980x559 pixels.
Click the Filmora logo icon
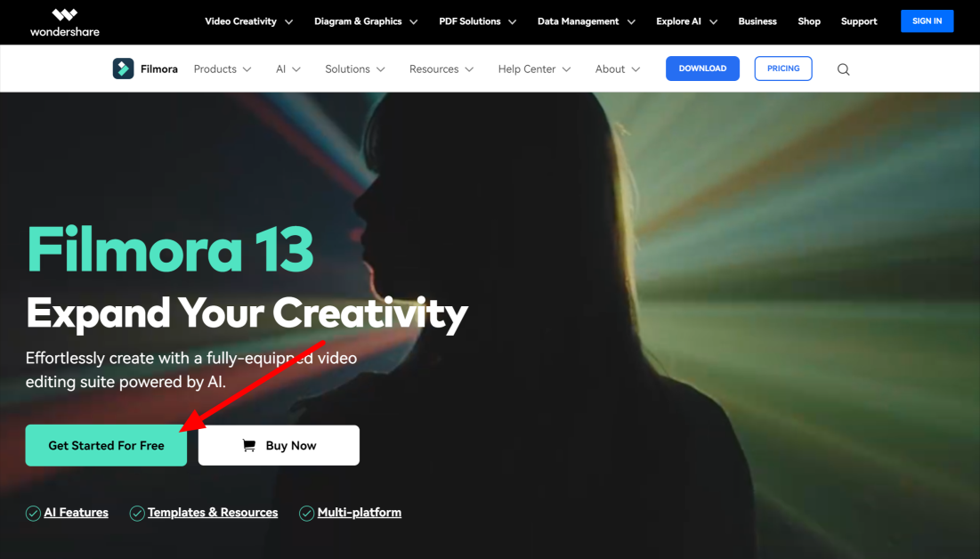click(x=123, y=69)
